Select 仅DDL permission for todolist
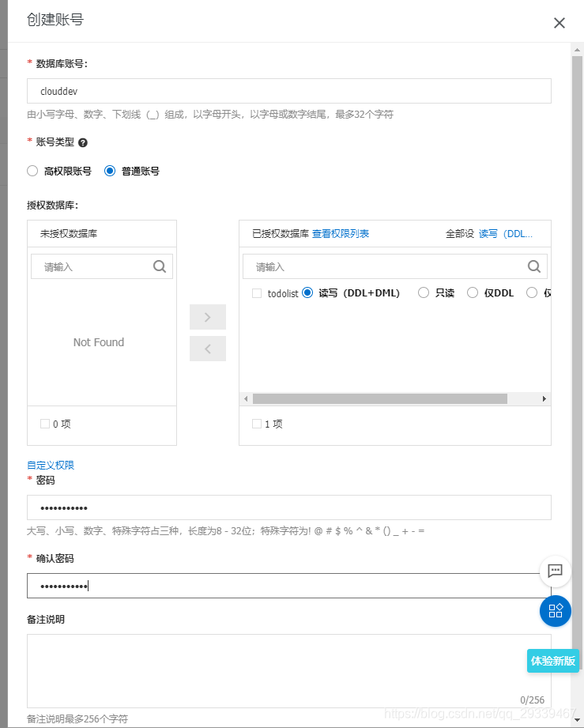Viewport: 584px width, 728px height. pos(473,292)
